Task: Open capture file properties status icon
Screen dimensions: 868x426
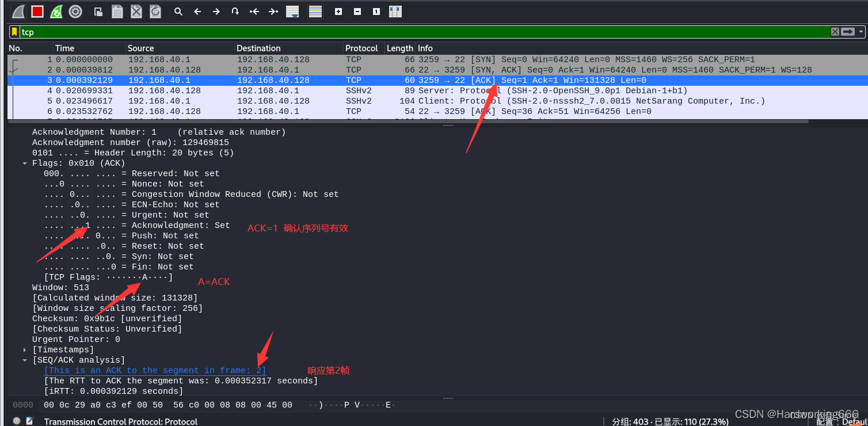Action: 30,421
